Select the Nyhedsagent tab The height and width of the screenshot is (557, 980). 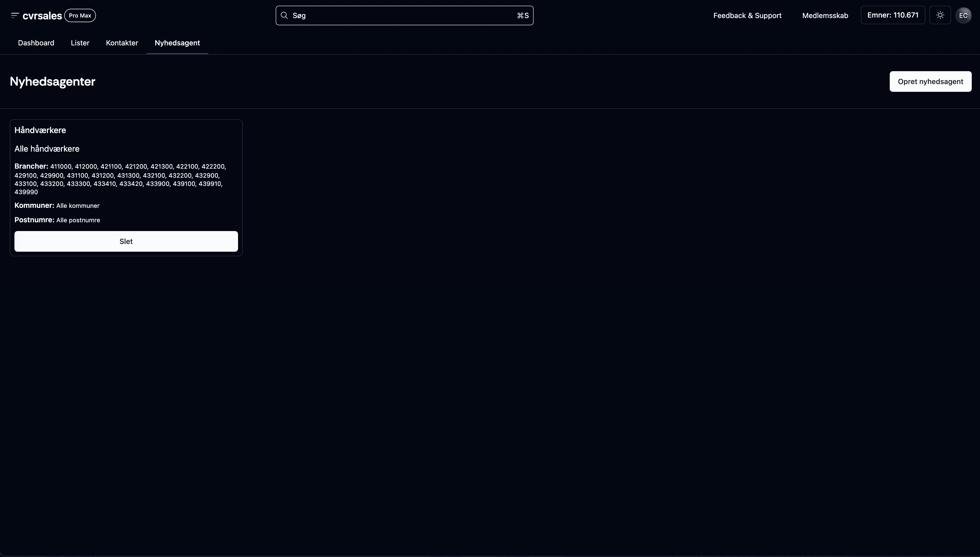[177, 43]
